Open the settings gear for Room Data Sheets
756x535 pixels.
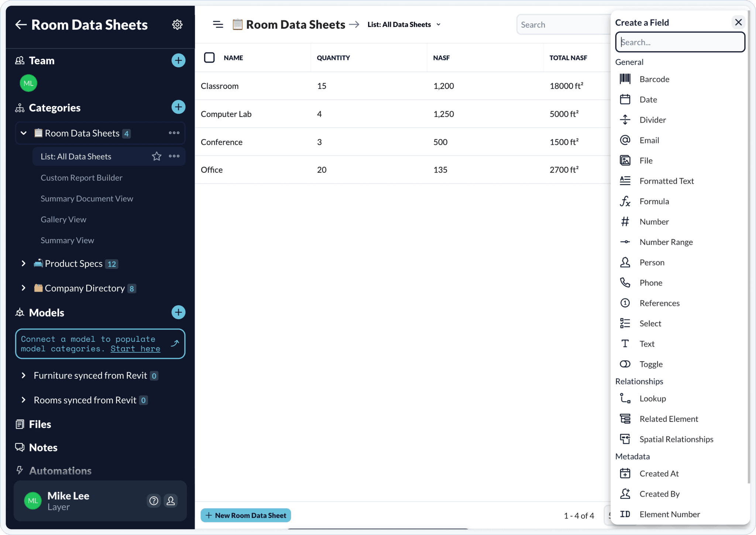click(178, 24)
